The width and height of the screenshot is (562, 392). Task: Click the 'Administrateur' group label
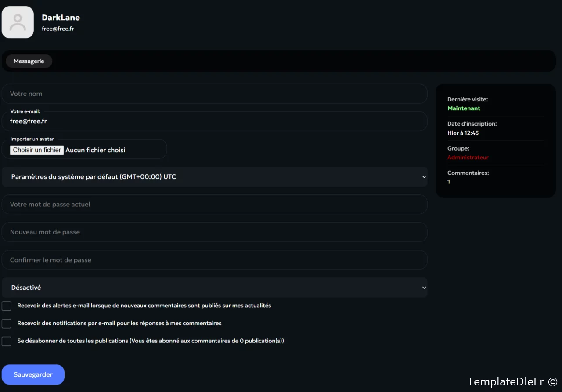pos(468,158)
